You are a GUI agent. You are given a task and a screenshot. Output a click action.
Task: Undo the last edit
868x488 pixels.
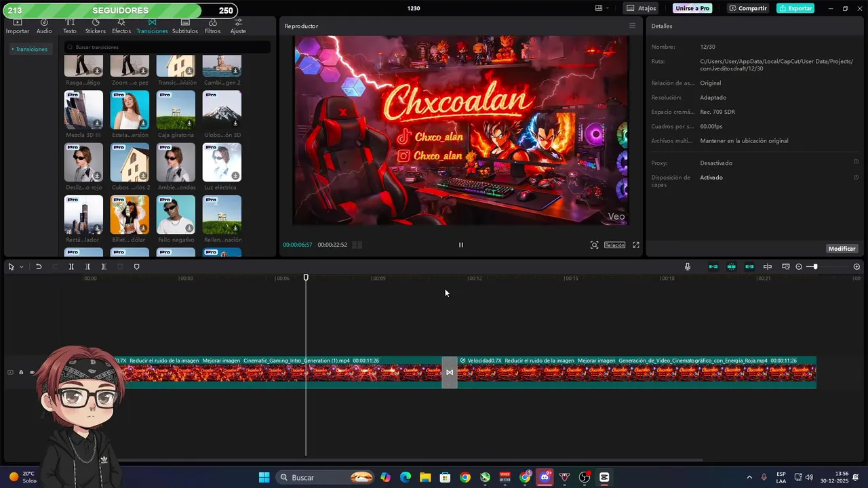(x=39, y=266)
